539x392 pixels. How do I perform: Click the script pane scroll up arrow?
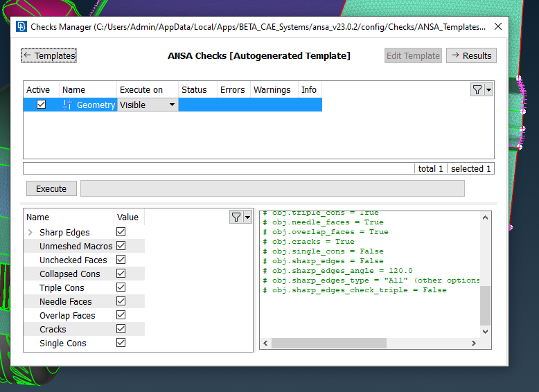point(485,217)
